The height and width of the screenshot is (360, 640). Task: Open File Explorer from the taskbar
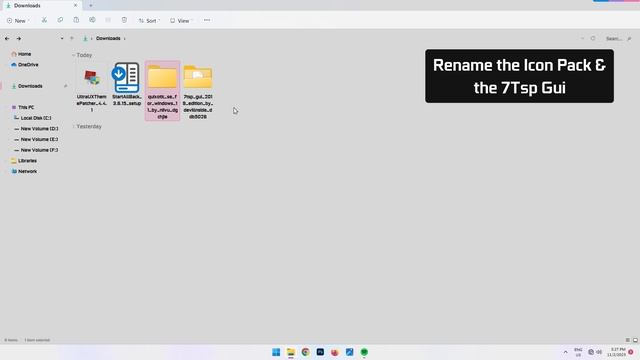[x=291, y=352]
